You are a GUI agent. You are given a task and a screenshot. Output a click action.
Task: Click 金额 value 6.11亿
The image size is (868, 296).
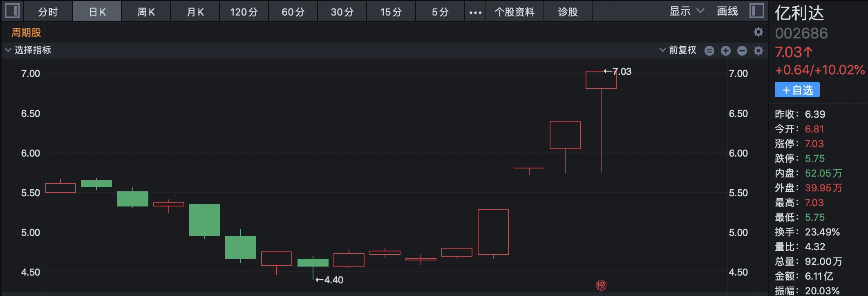click(x=819, y=276)
